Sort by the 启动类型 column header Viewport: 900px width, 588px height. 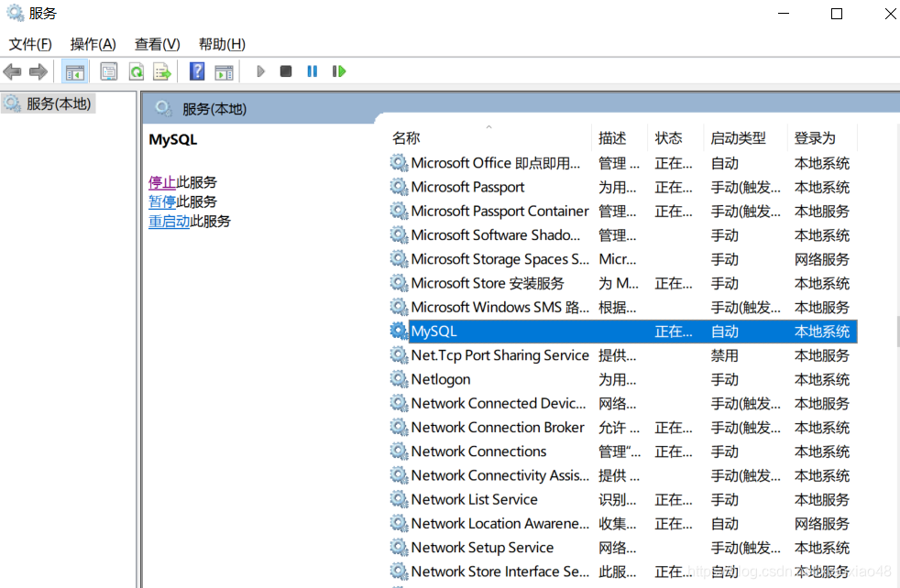(x=745, y=137)
